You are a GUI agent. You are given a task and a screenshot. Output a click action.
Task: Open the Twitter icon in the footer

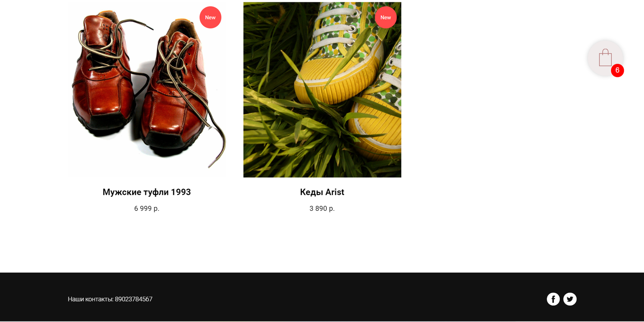tap(570, 299)
